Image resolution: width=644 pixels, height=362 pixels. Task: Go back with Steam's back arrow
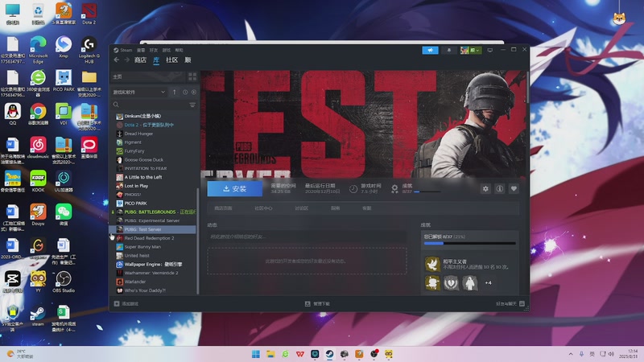coord(117,60)
